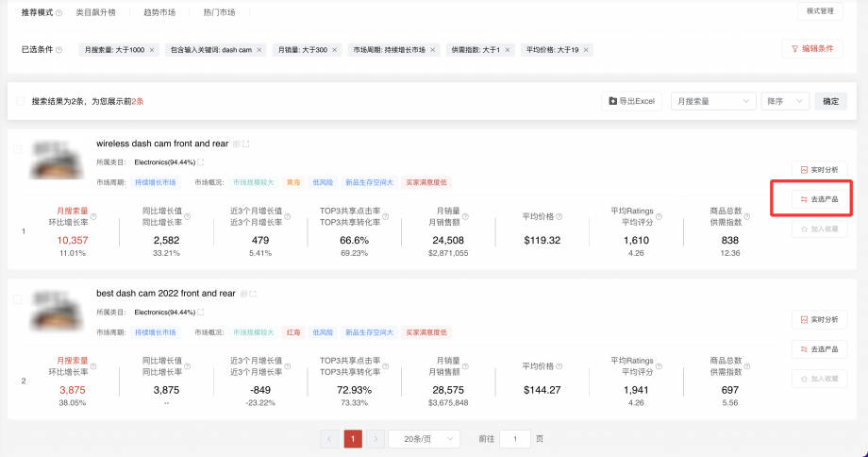Go to previous page with left arrow

coord(329,439)
